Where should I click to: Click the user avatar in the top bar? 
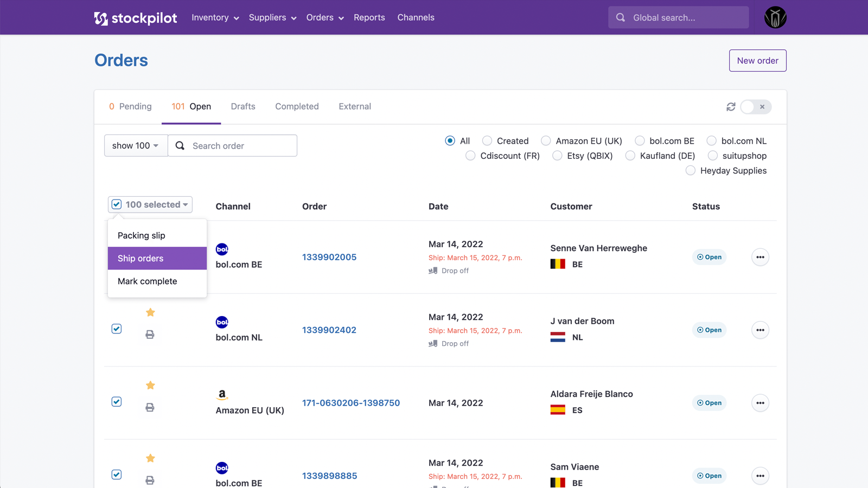point(775,17)
